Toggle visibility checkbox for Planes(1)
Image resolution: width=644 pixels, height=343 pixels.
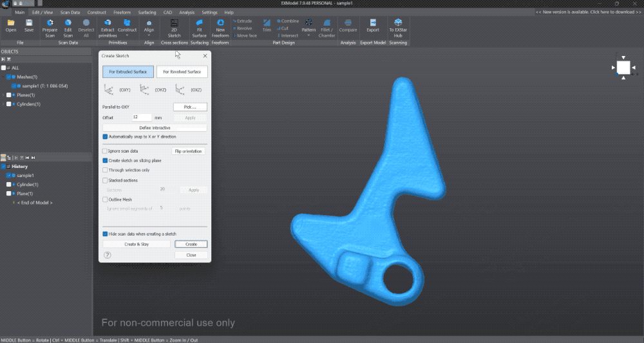(9, 95)
